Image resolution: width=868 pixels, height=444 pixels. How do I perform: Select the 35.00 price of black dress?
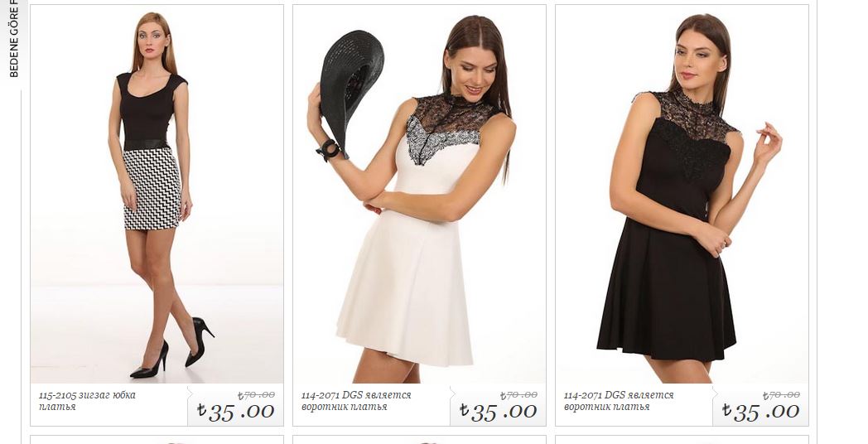[x=760, y=412]
